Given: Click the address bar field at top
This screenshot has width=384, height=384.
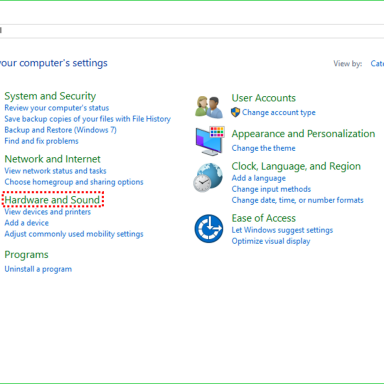Looking at the screenshot, I should (192, 31).
